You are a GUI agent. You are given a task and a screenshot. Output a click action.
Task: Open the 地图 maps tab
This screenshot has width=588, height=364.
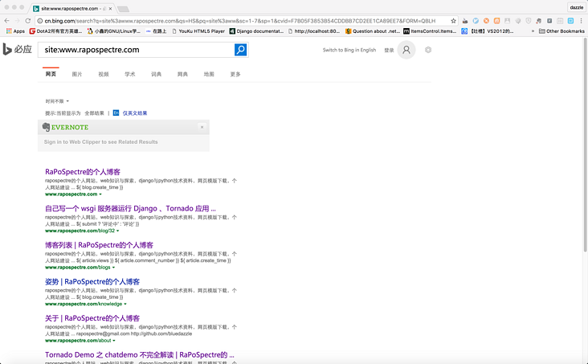(209, 74)
